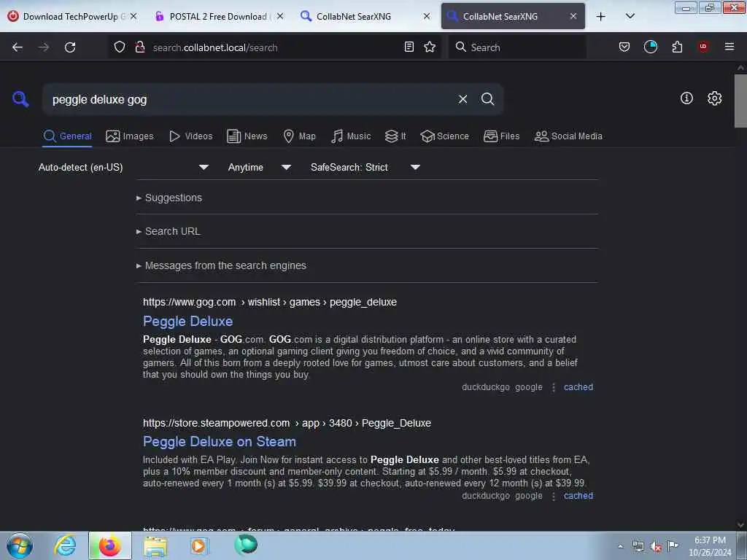Open the Auto-detect (en-US) language dropdown
This screenshot has width=747, height=560.
123,167
